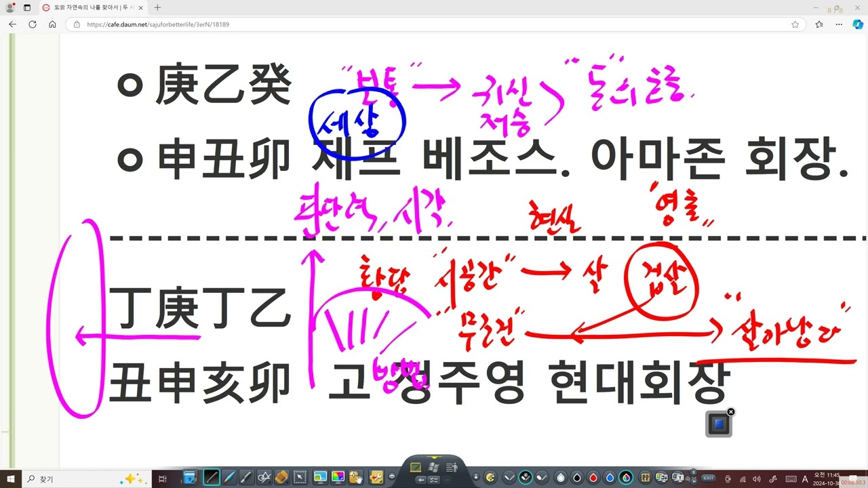Open the whiteboard grid layout tool
This screenshot has width=868, height=488.
[x=646, y=477]
